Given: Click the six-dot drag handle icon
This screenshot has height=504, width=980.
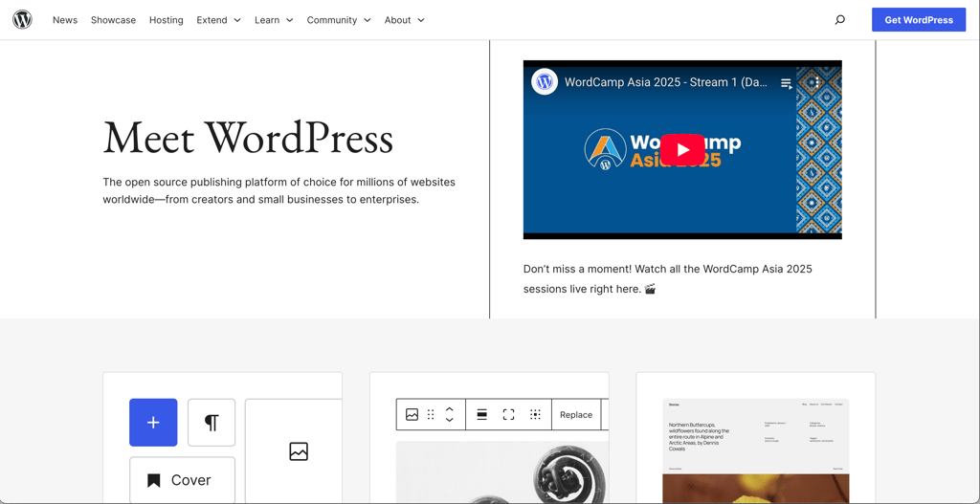Looking at the screenshot, I should (x=431, y=415).
